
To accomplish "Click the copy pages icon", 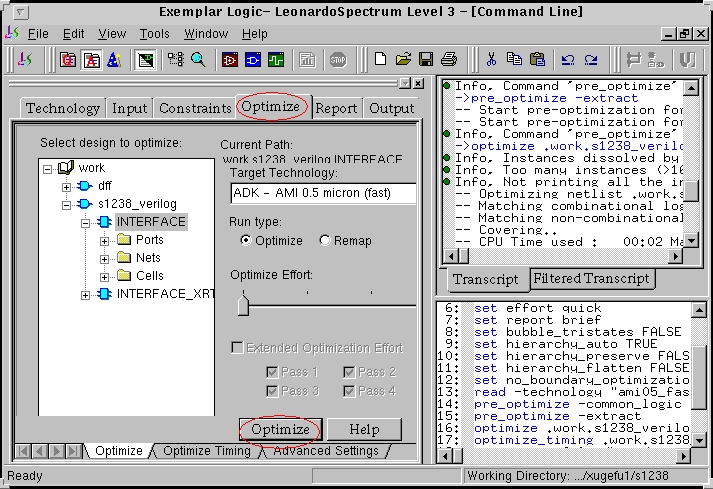I will (x=514, y=59).
